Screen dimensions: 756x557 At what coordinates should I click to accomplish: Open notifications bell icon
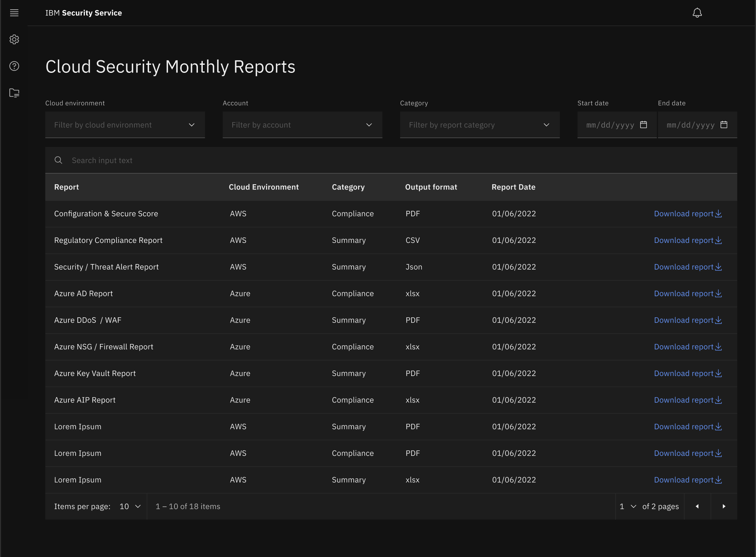tap(697, 13)
